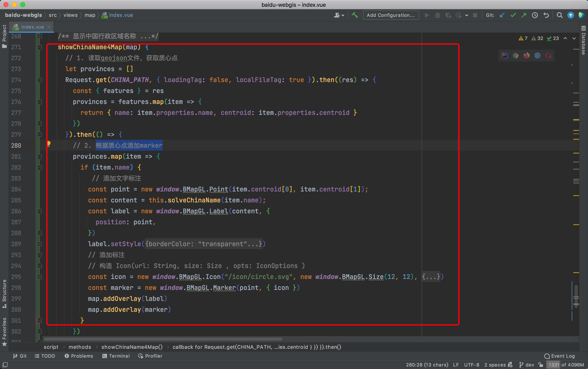Click the Run play icon in toolbar
The image size is (588, 369).
click(427, 15)
